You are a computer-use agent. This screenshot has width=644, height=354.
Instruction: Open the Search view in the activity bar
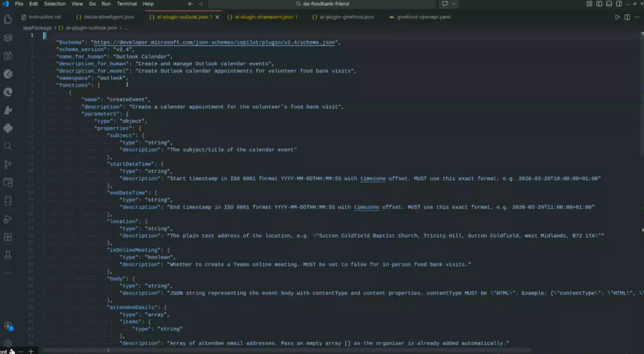[8, 146]
